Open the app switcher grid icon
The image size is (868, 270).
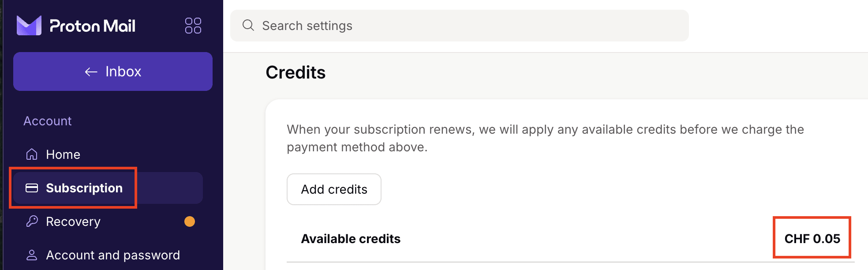pos(193,26)
